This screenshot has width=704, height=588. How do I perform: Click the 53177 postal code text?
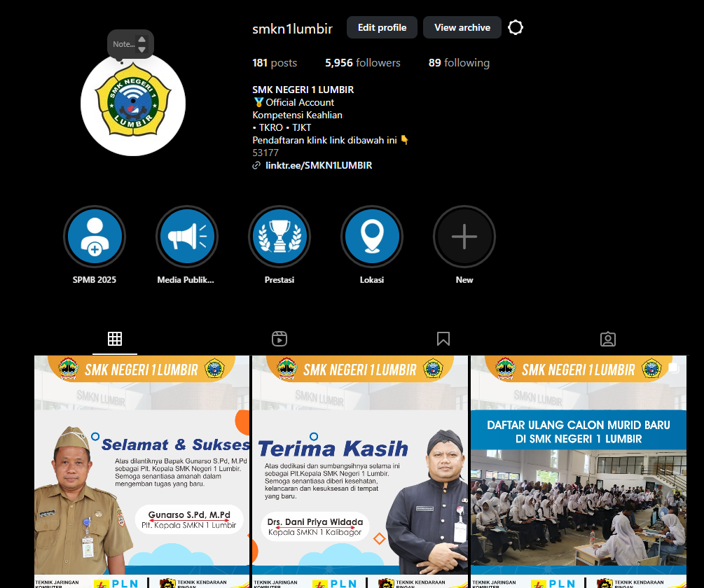265,153
